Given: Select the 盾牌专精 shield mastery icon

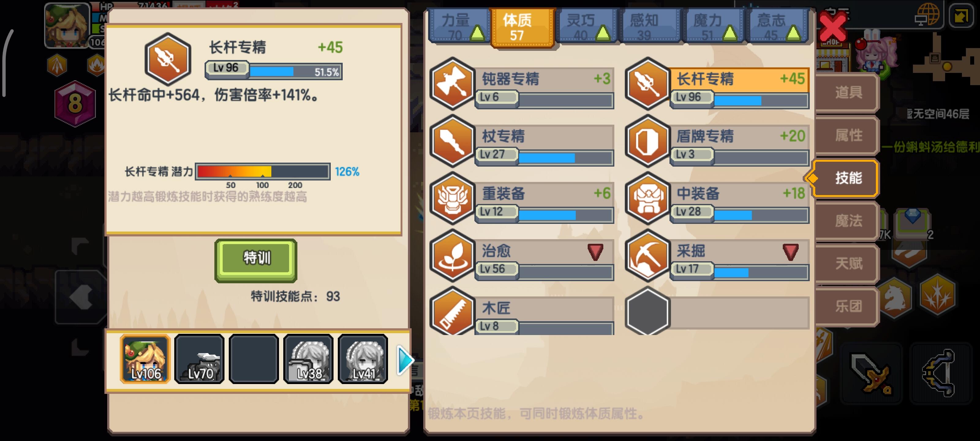Looking at the screenshot, I should (x=647, y=141).
